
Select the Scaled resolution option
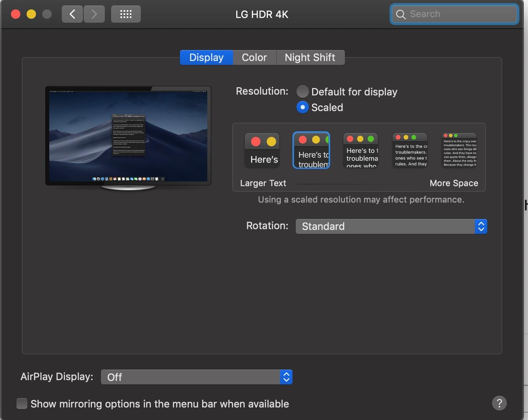tap(302, 107)
